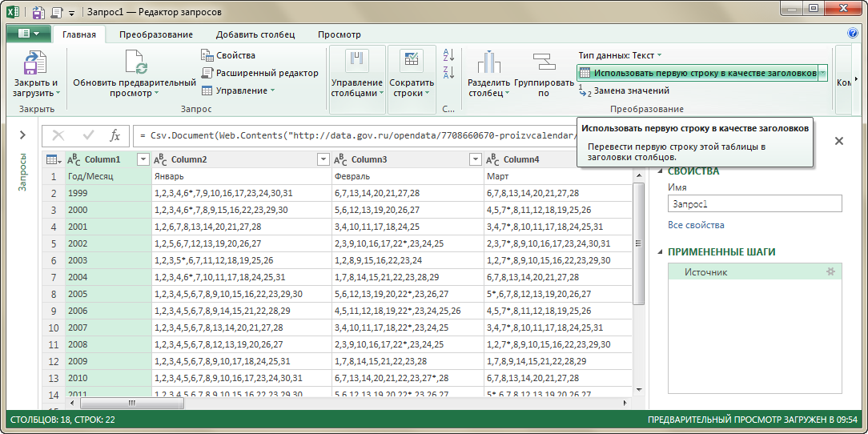This screenshot has width=868, height=434.
Task: Open the Data Type (Тип данных: Текст) dropdown
Action: (x=621, y=55)
